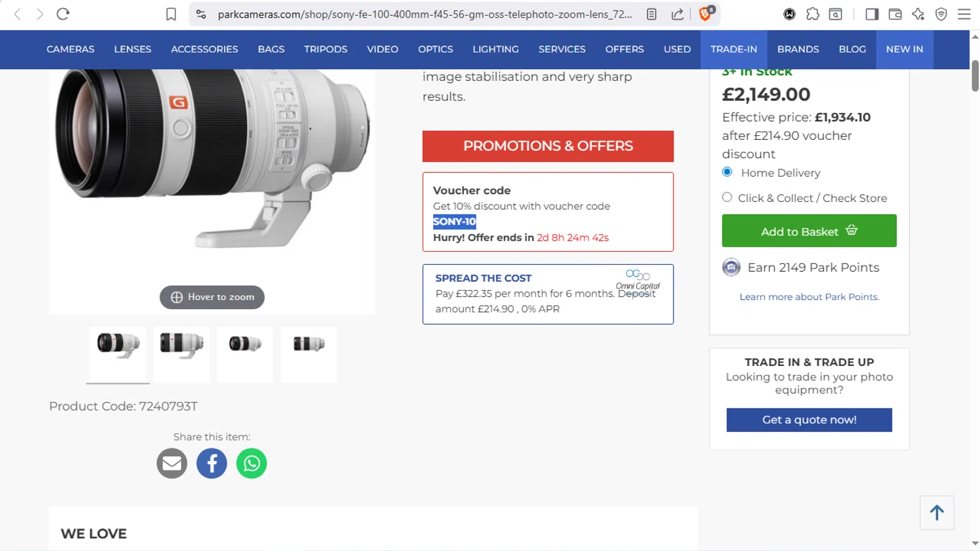This screenshot has height=551, width=980.
Task: Share this item on Facebook
Action: point(212,463)
